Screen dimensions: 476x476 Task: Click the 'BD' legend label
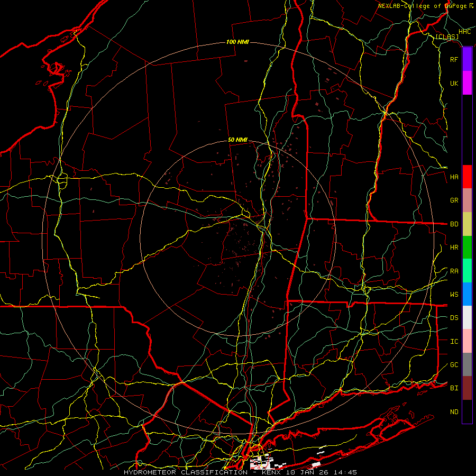(x=454, y=224)
